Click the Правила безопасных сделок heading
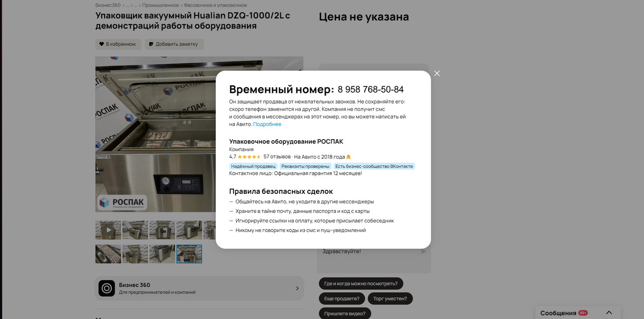This screenshot has height=319, width=644. click(x=281, y=191)
